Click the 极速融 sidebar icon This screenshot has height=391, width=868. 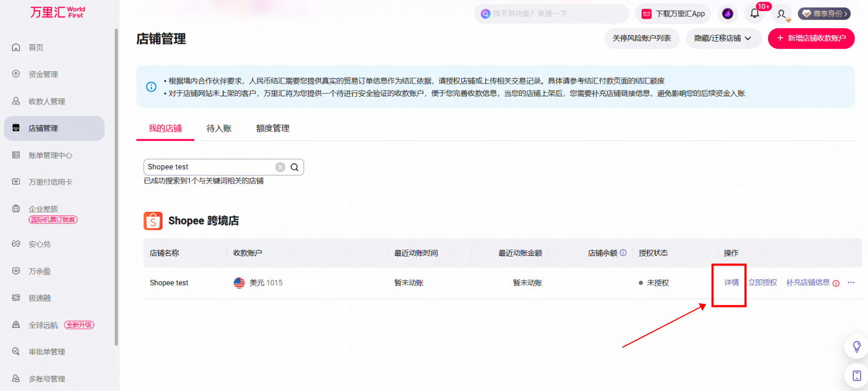point(16,298)
